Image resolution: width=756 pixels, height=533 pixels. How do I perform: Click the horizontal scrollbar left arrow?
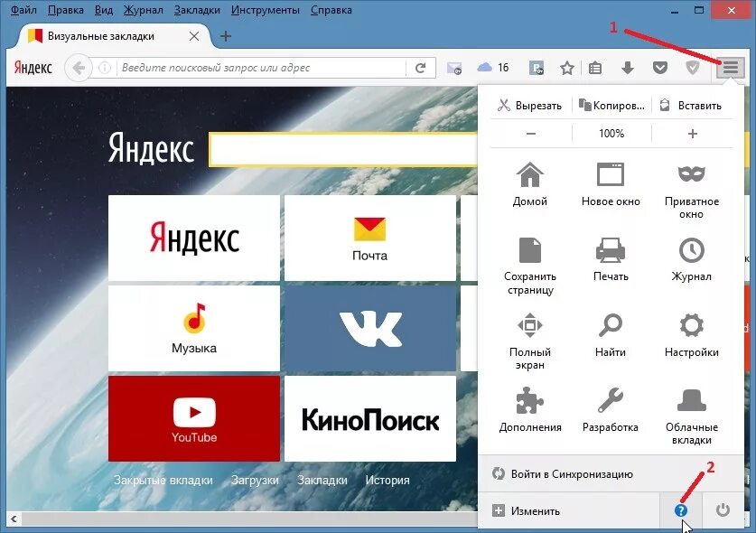14,519
